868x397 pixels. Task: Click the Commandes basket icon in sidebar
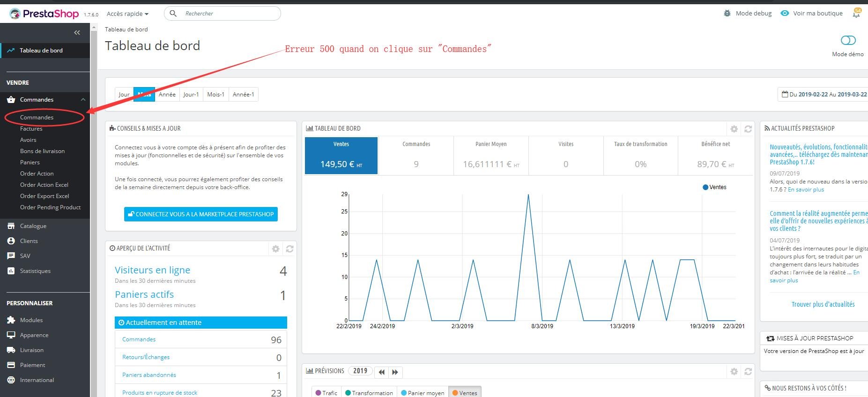11,99
